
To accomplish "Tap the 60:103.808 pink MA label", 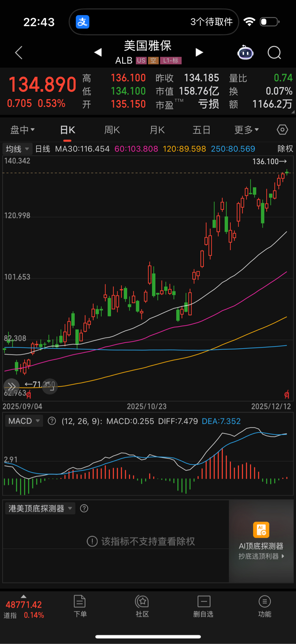I will 136,149.
